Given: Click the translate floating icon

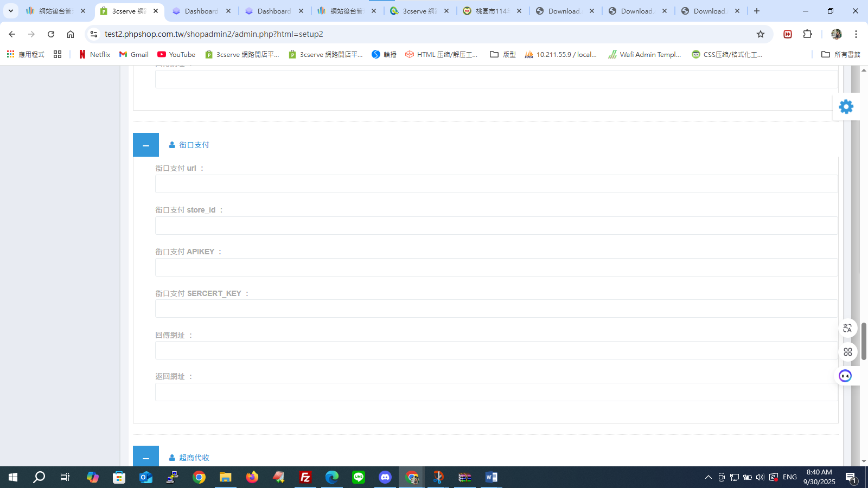Looking at the screenshot, I should [847, 328].
